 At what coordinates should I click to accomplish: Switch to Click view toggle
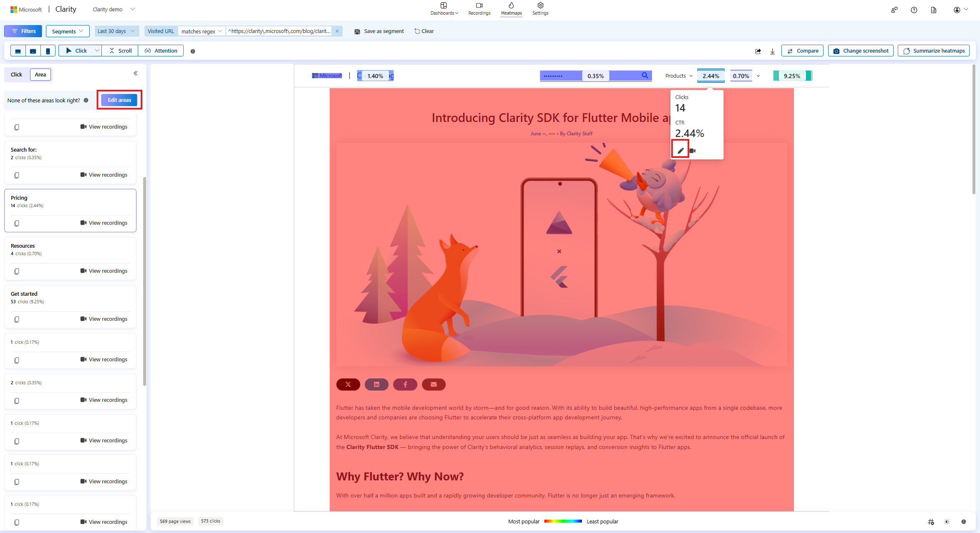pos(17,74)
